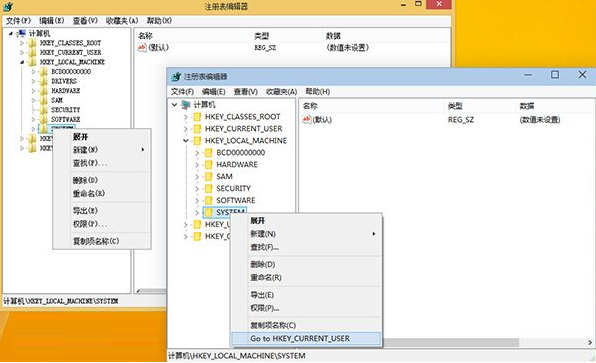The height and width of the screenshot is (363, 596).
Task: Choose 权限(P)... in the front context menu
Action: pyautogui.click(x=306, y=308)
